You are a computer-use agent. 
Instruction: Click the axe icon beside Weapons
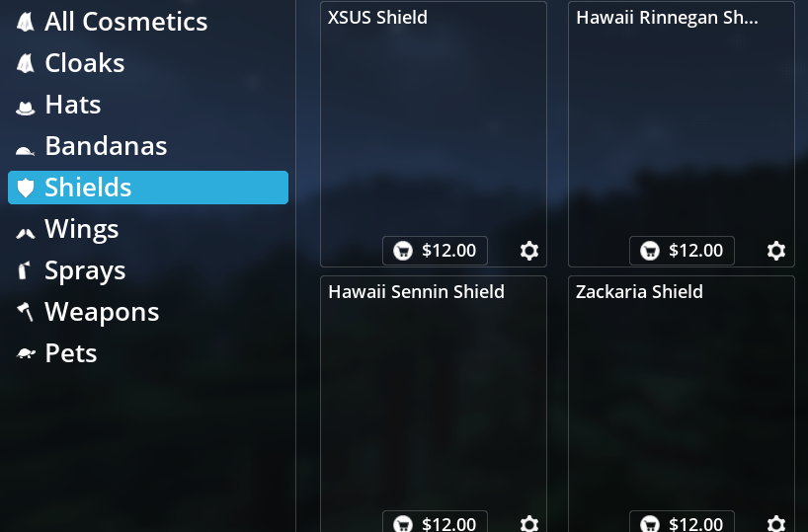tap(26, 312)
